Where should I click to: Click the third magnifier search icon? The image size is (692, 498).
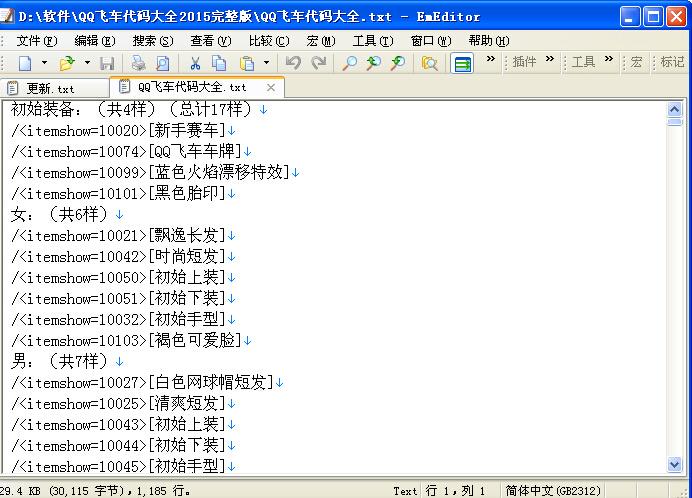pos(398,63)
